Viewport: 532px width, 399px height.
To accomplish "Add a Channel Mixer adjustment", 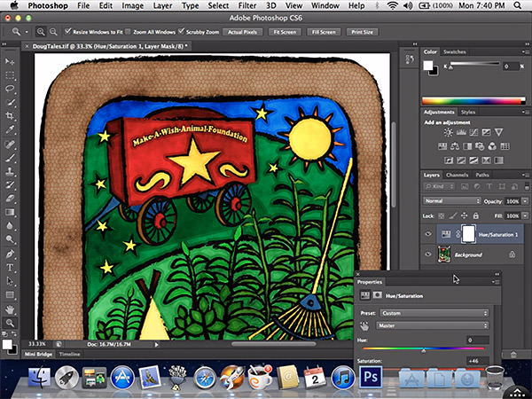I will 492,146.
